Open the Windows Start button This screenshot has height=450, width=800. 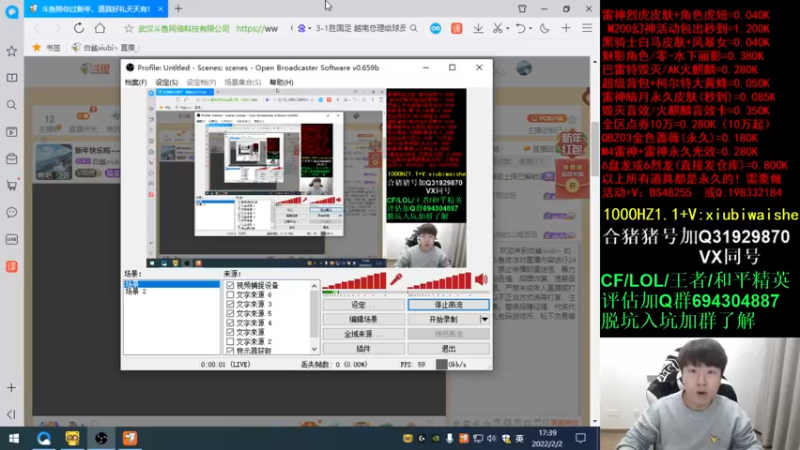click(14, 438)
